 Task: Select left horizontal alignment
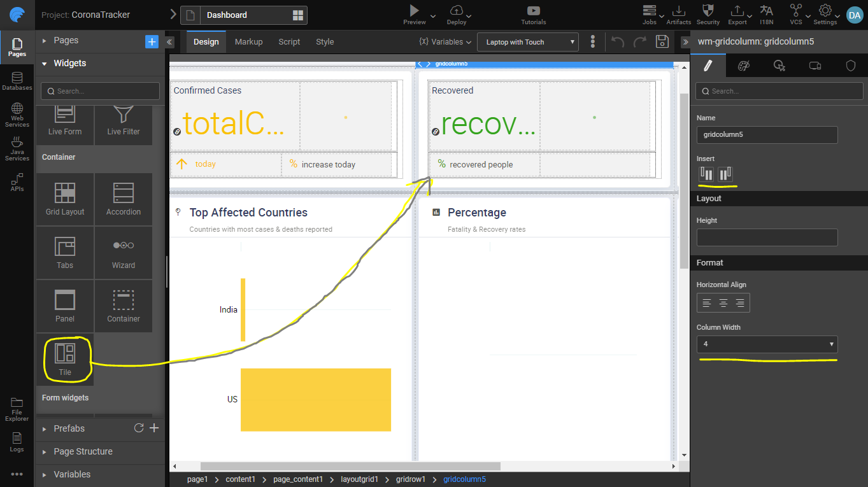click(706, 303)
